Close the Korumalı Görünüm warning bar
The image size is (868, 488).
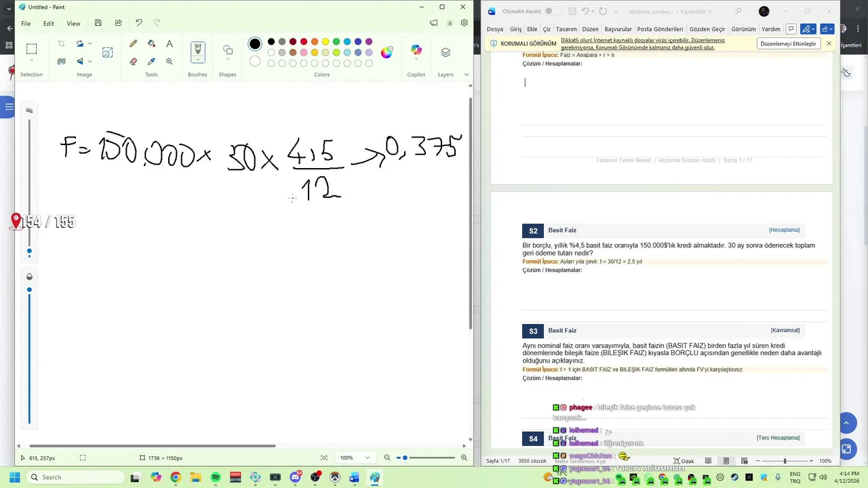829,43
